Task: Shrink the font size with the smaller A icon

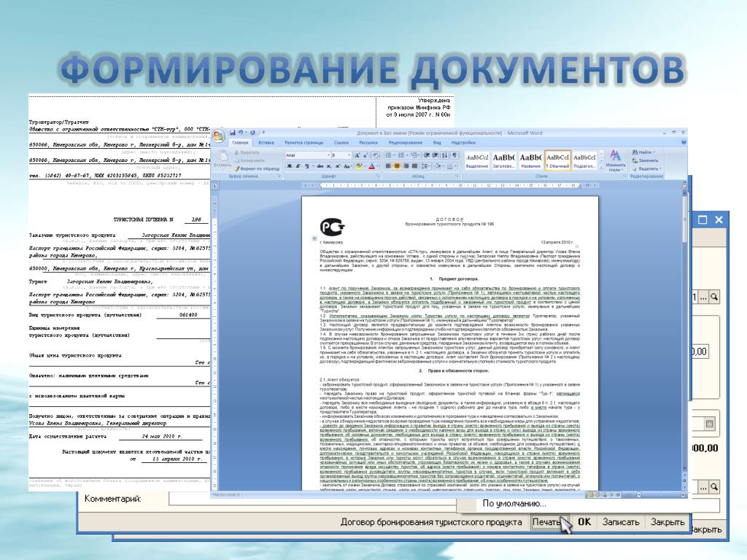Action: point(365,155)
